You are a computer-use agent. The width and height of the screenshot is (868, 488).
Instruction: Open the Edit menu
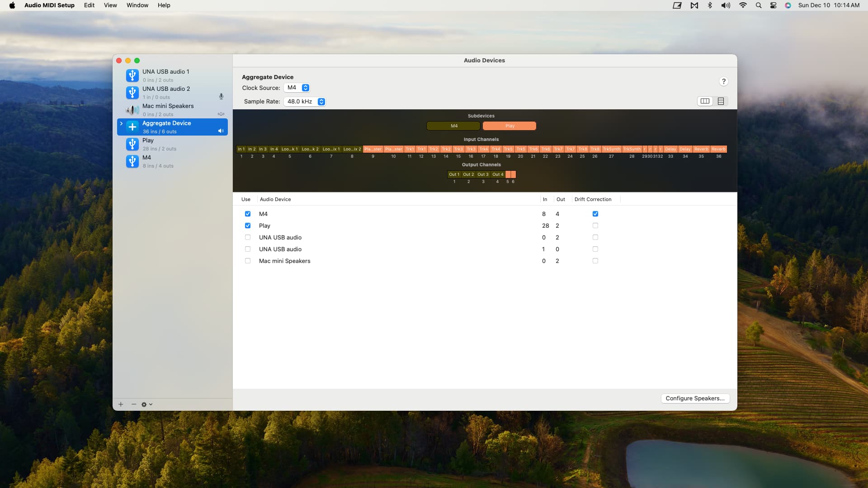89,5
